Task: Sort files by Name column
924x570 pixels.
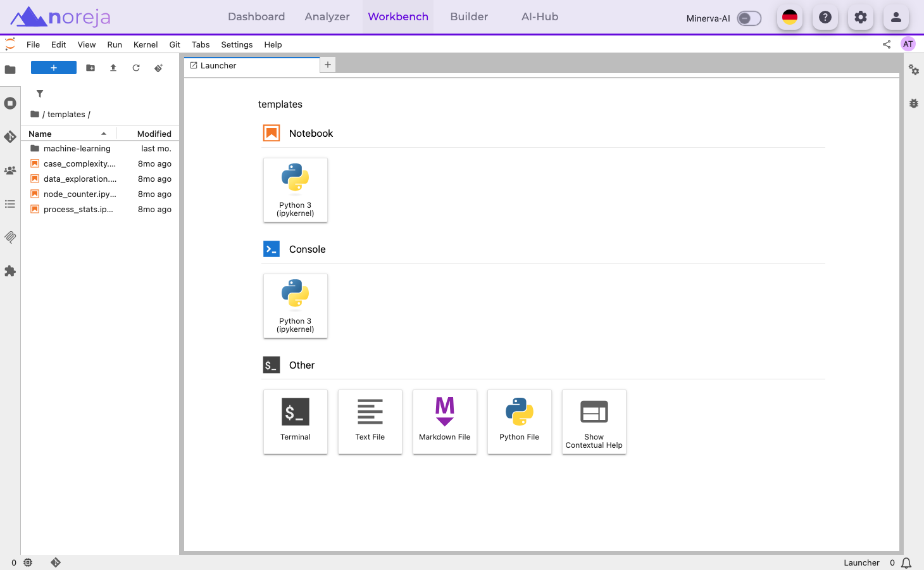Action: click(x=68, y=134)
